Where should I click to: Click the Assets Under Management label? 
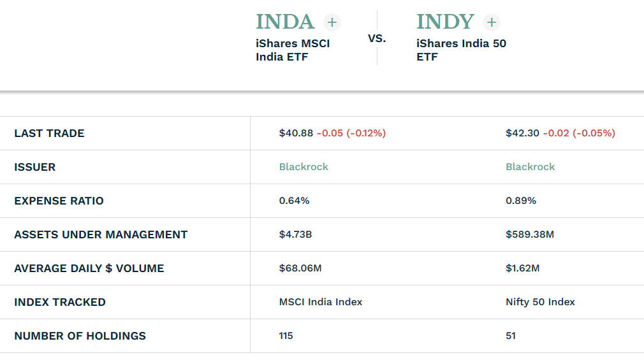point(101,234)
